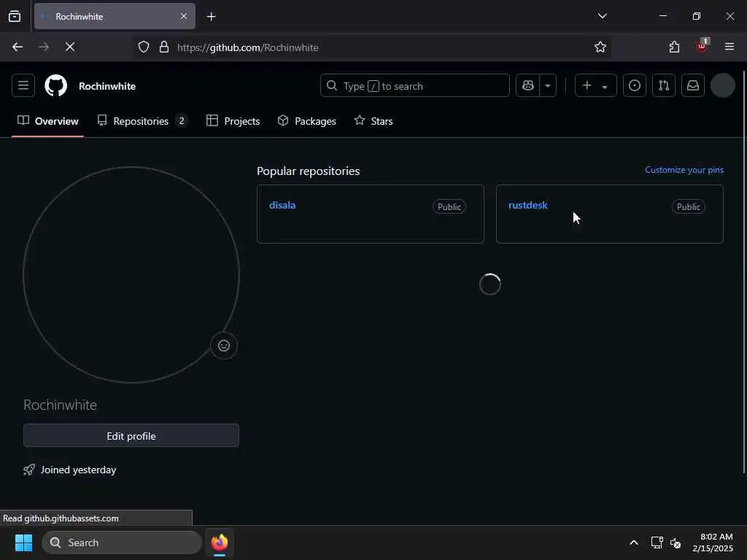Click the Rochinwhite name under avatar
747x560 pixels.
(61, 405)
